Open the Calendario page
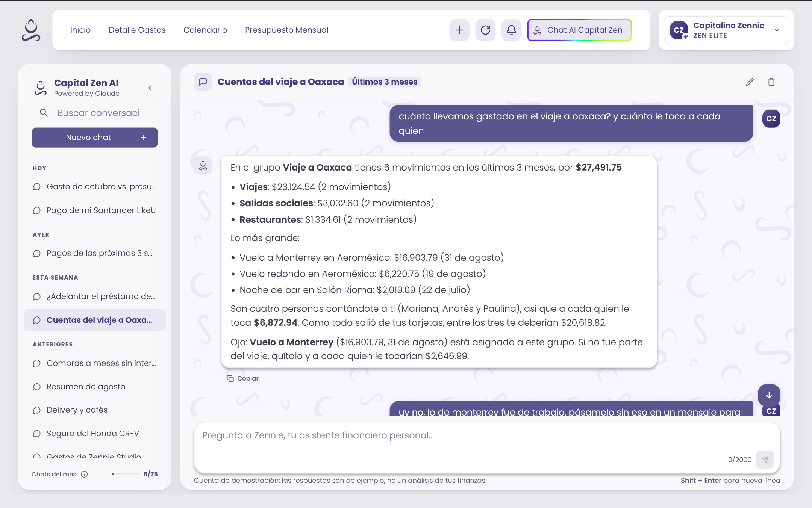812x508 pixels. 205,30
